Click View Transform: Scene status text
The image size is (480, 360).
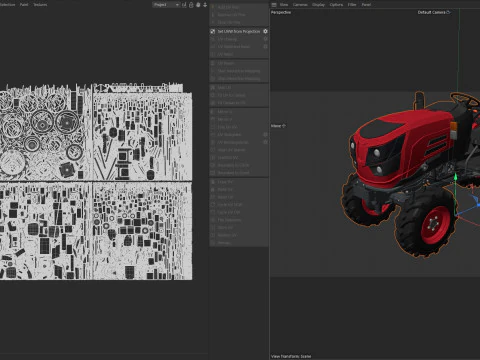tap(291, 356)
